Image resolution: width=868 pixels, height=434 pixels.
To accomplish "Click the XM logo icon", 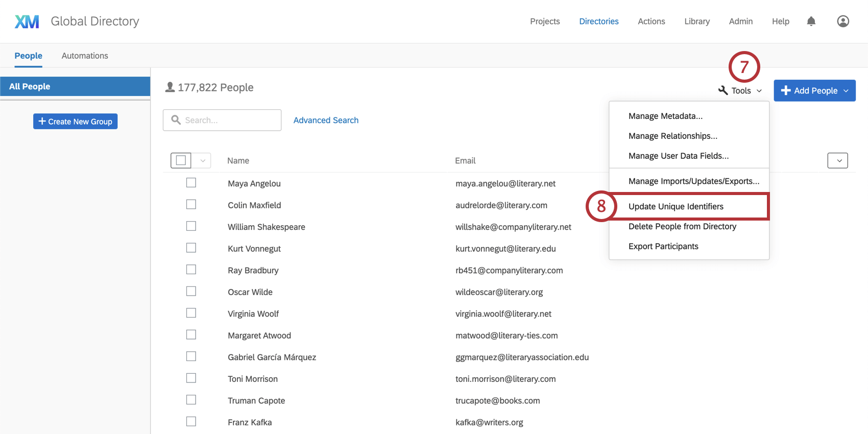I will 27,21.
